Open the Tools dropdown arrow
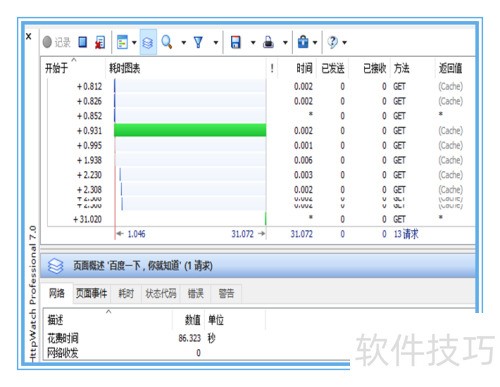The width and height of the screenshot is (500, 387). [x=314, y=42]
